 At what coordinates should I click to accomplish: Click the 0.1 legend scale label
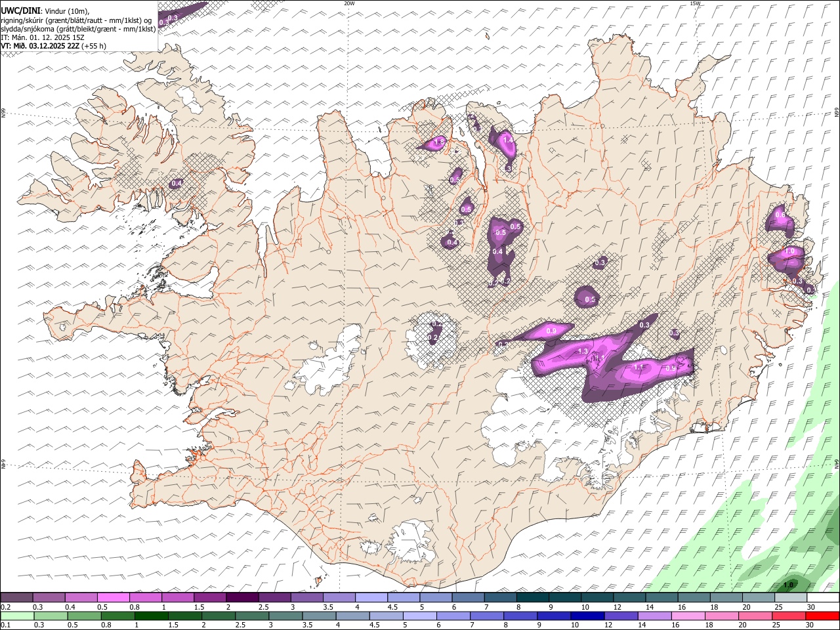tap(5, 625)
